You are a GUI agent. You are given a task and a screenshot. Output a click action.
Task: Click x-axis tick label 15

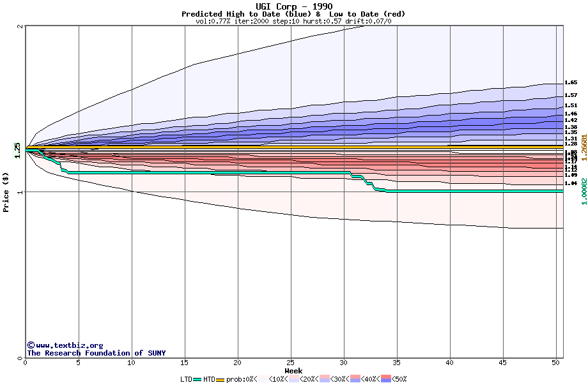click(x=184, y=363)
